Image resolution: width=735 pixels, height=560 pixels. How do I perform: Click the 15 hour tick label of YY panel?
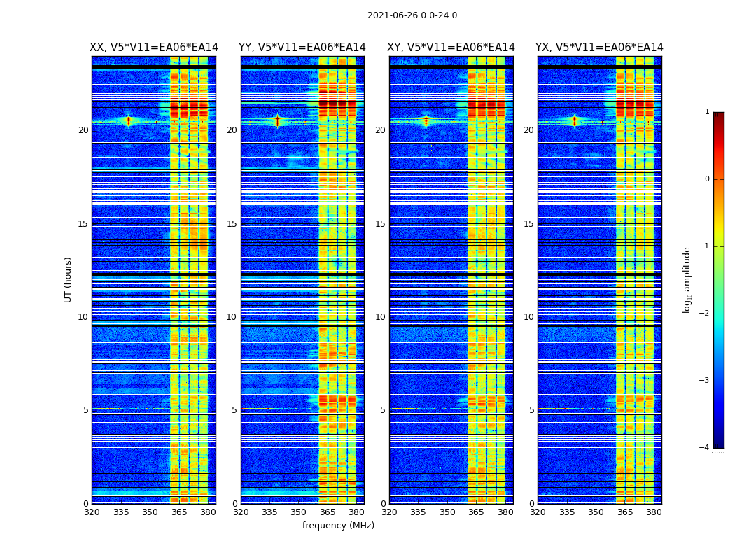[x=231, y=224]
